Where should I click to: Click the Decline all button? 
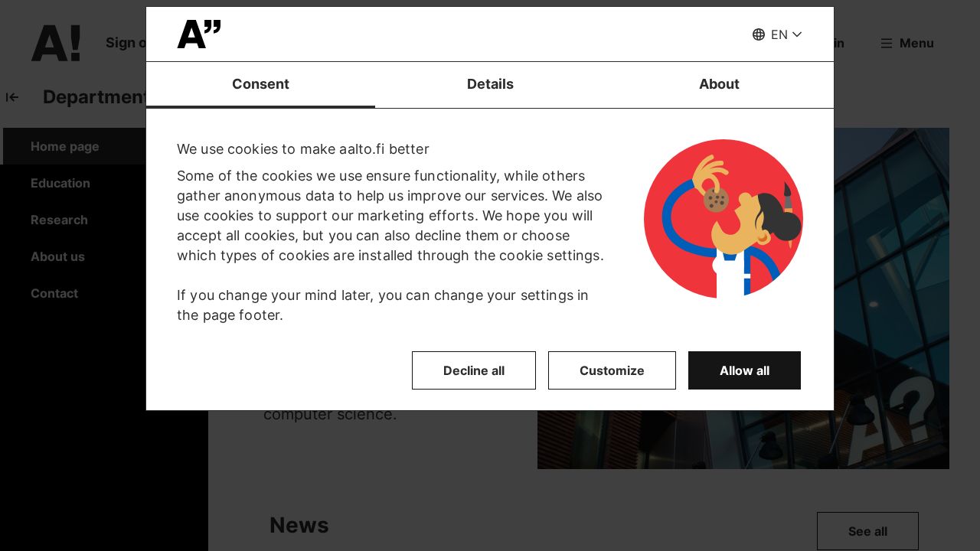pyautogui.click(x=474, y=370)
